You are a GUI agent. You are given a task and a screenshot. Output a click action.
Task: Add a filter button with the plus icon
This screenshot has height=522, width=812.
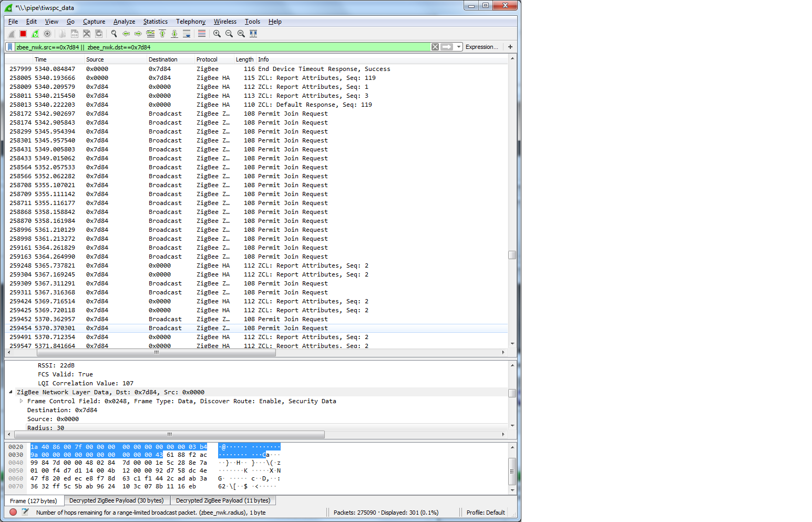(510, 47)
